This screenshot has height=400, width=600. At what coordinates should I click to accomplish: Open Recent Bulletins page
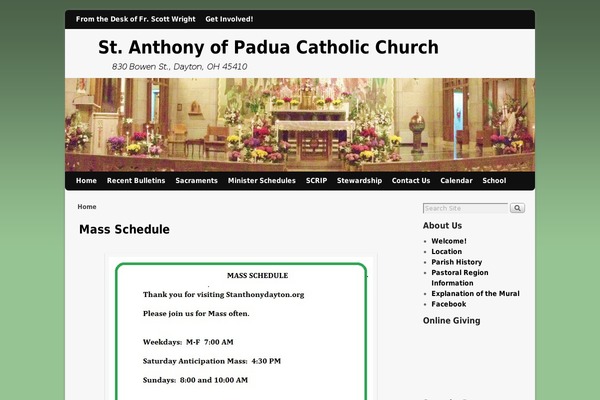coord(136,181)
